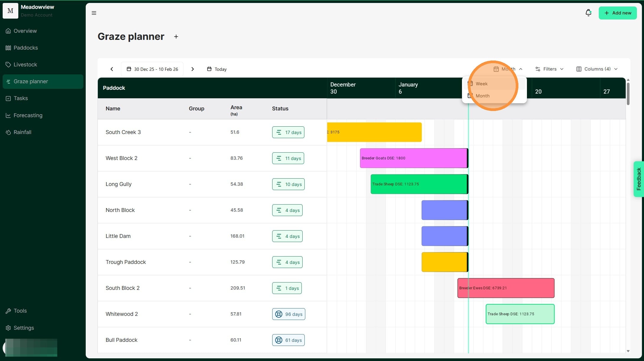This screenshot has width=644, height=361.
Task: Click the magenta Breeder Goats grazing bar
Action: (x=413, y=158)
